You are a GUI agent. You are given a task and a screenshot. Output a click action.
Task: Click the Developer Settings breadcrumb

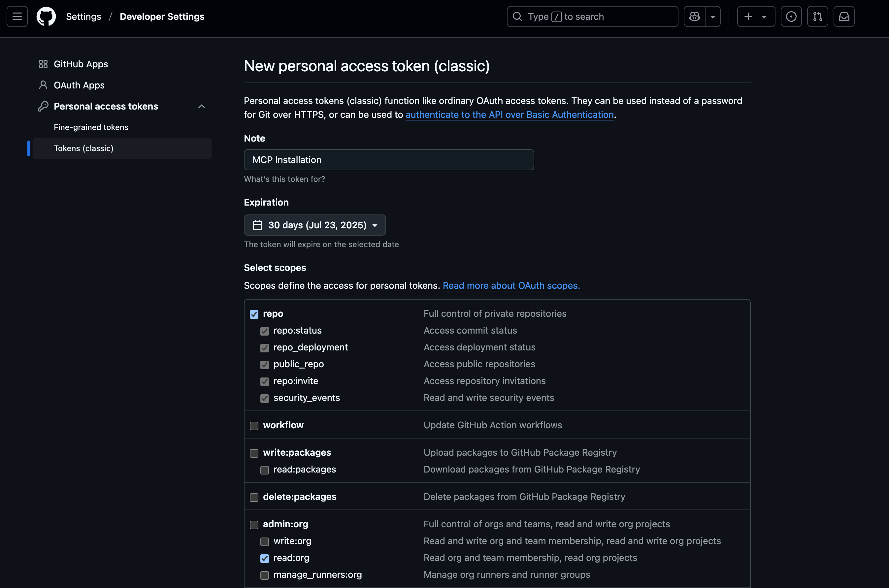[162, 16]
